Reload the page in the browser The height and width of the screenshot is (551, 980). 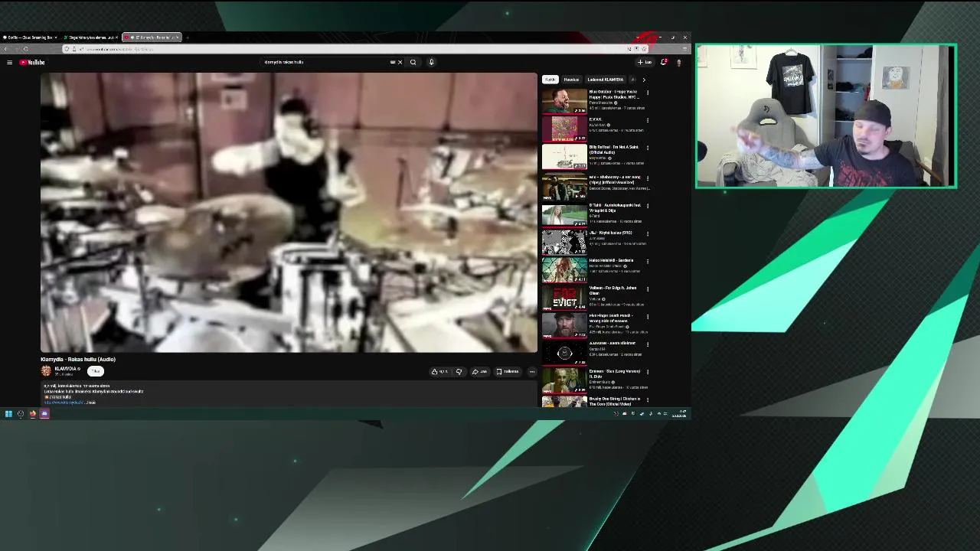[x=25, y=49]
